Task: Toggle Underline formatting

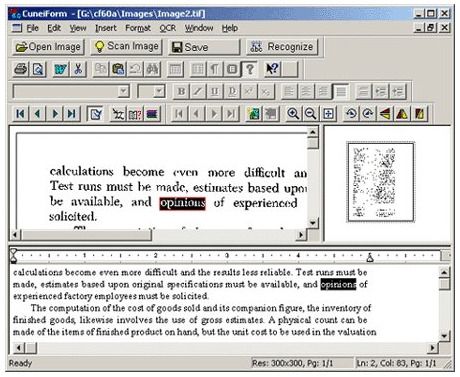Action: coord(215,91)
